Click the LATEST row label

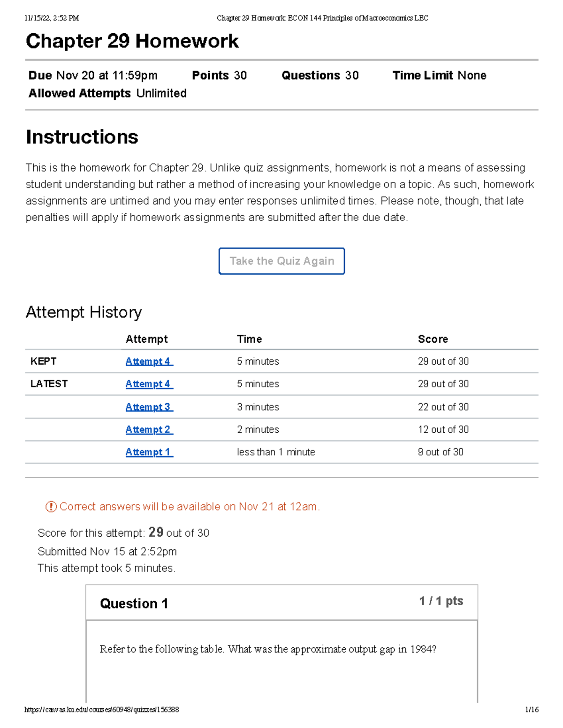pos(49,384)
